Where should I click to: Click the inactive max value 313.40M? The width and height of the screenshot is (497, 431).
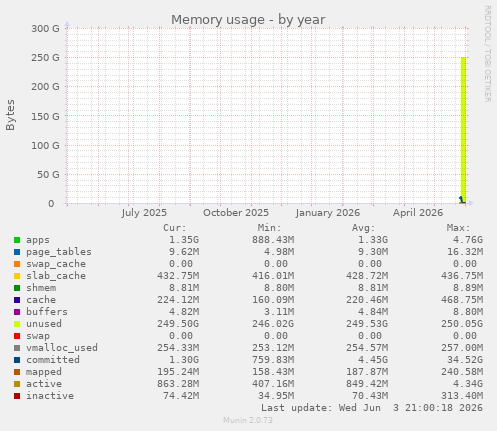462,396
